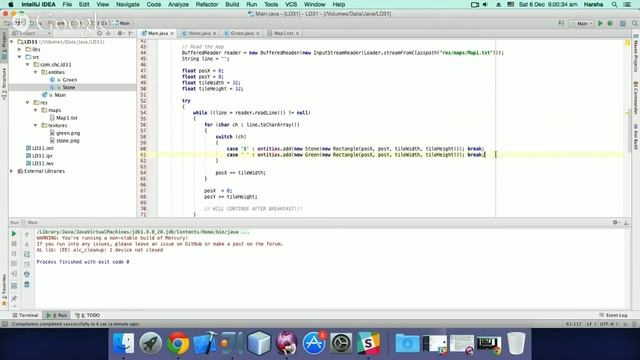Clear the console with the trash icon
This screenshot has width=640, height=360.
[27, 284]
